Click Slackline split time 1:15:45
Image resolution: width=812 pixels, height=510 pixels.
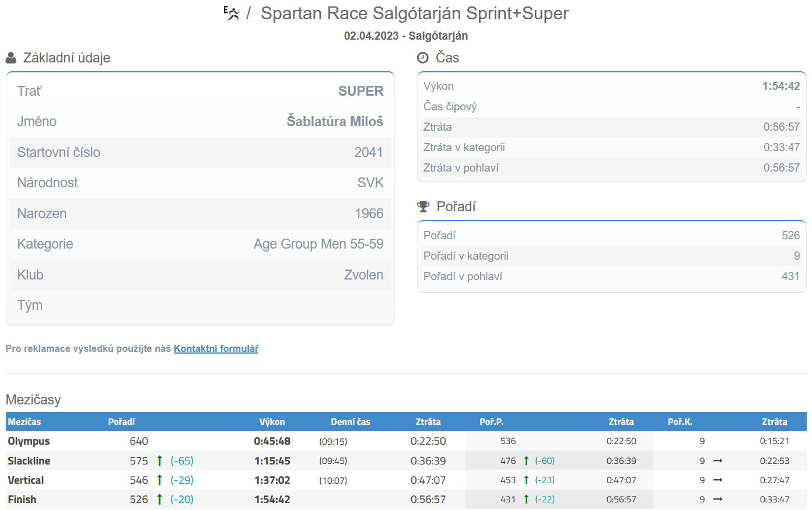(272, 460)
